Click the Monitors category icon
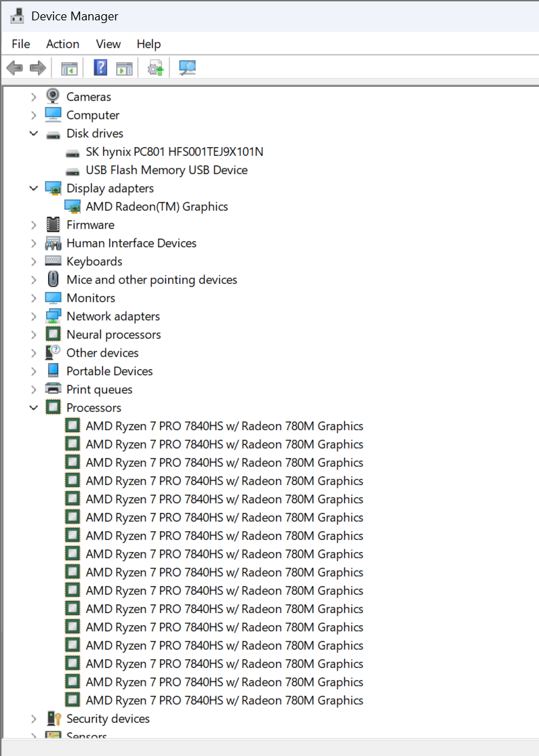This screenshot has height=756, width=539. tap(53, 298)
